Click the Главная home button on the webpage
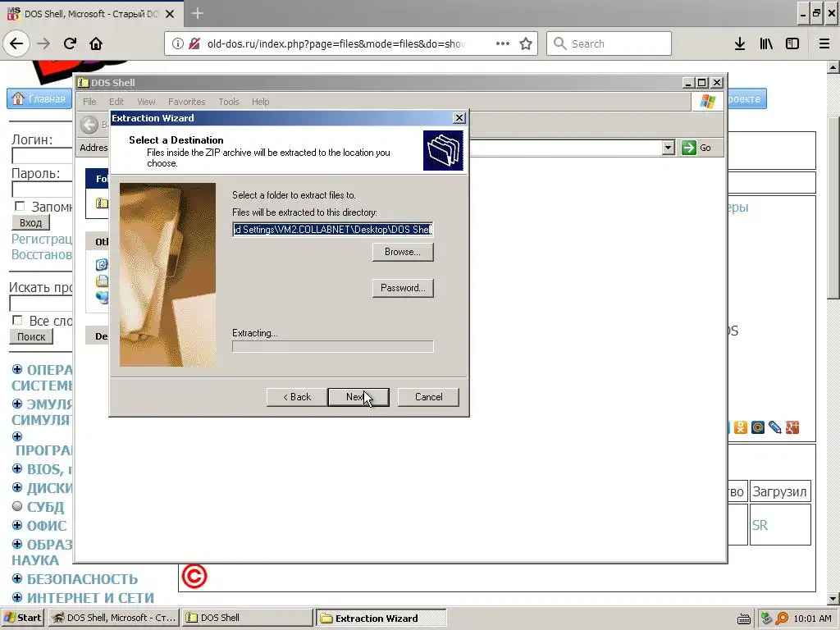840x630 pixels. pyautogui.click(x=39, y=98)
